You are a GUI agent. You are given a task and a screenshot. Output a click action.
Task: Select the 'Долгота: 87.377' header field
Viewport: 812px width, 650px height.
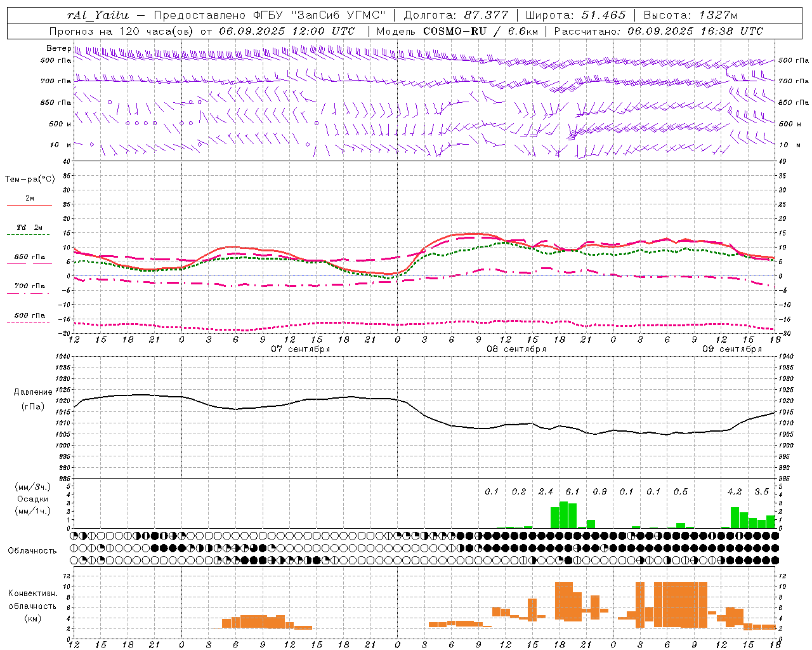click(455, 15)
